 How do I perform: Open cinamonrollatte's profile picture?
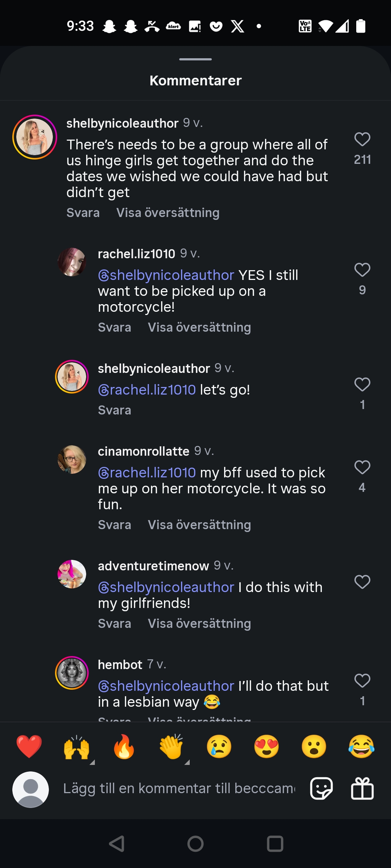coord(72,460)
